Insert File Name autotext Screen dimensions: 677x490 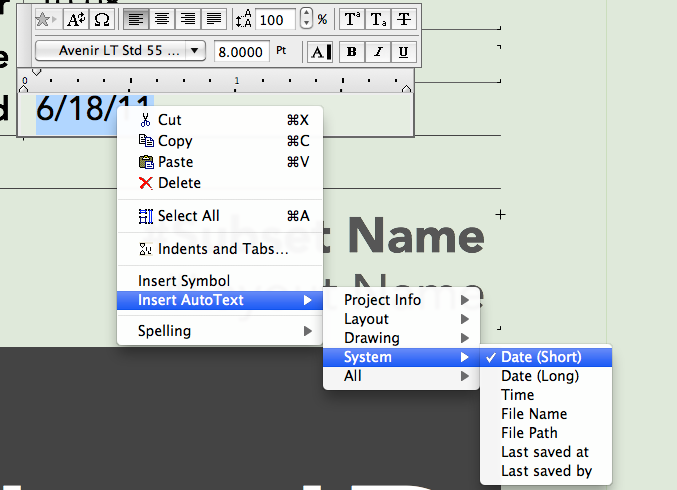pos(546,414)
